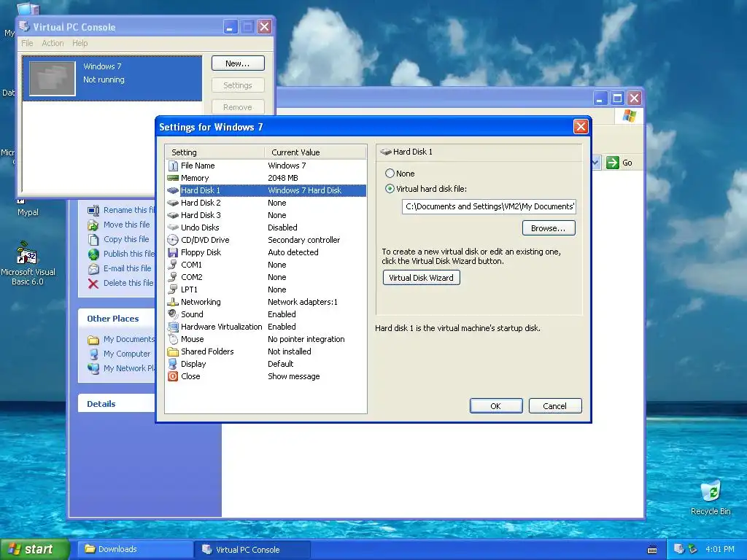The image size is (747, 560).
Task: Click the Remove button in the console
Action: click(x=238, y=107)
